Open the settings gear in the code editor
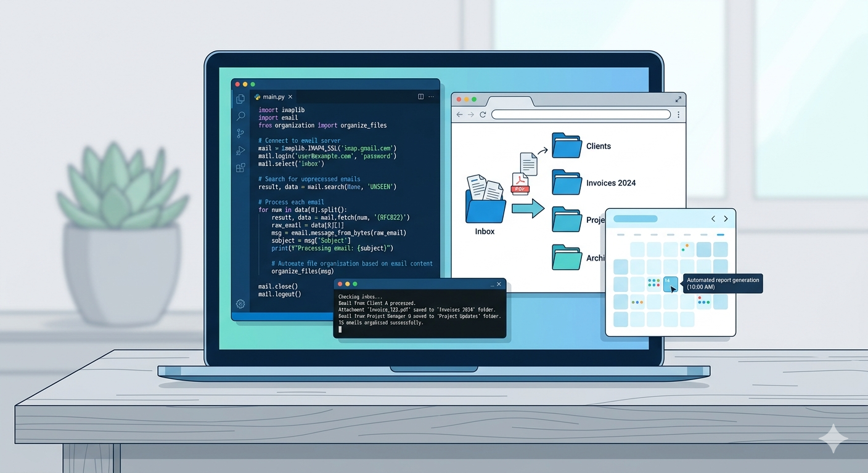868x473 pixels. tap(240, 304)
